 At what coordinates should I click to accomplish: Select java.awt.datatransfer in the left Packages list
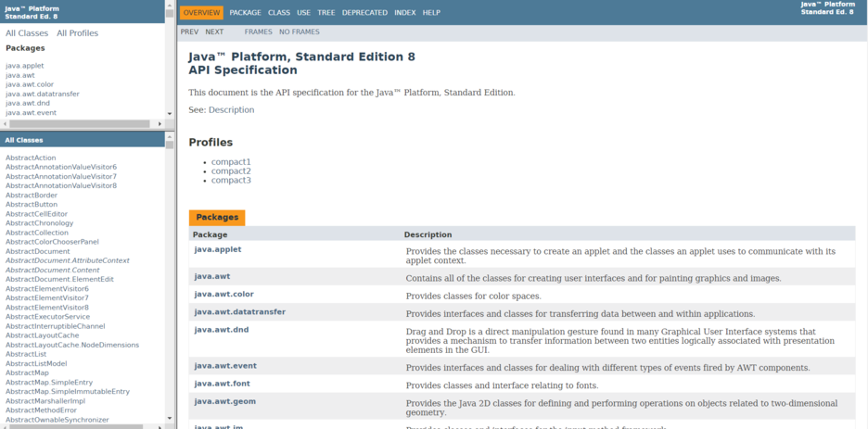point(43,94)
